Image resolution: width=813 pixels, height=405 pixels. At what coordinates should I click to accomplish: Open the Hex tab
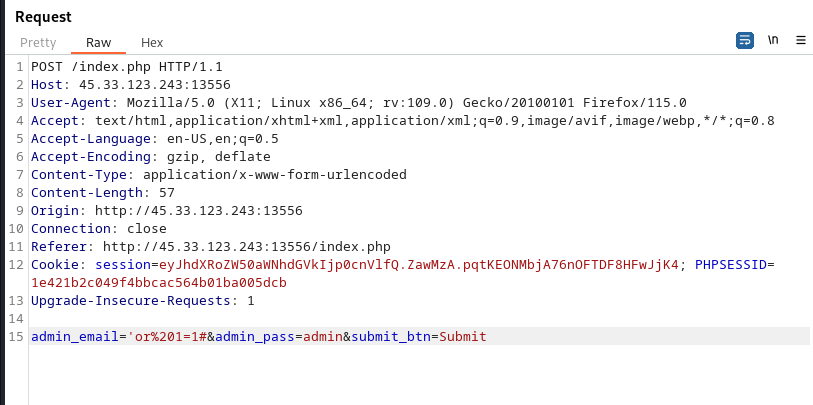[152, 43]
